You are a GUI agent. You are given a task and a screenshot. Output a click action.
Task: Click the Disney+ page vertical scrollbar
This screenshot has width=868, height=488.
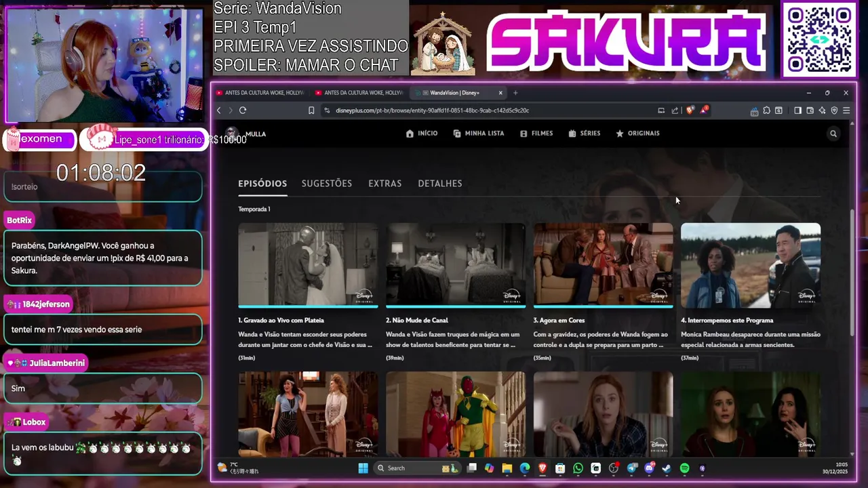click(852, 271)
